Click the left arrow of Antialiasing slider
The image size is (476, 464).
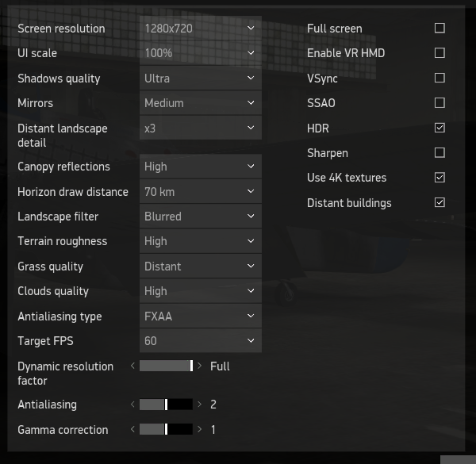(132, 405)
